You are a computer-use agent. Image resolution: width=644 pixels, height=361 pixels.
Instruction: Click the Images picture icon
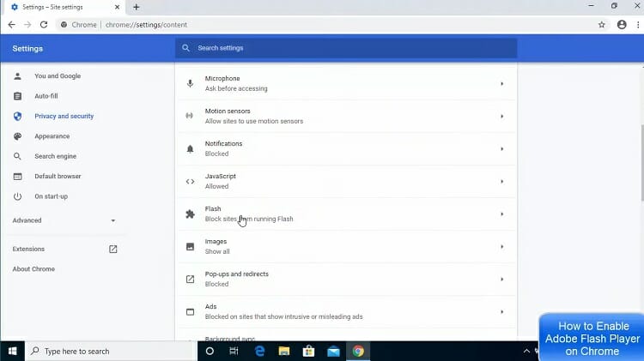pyautogui.click(x=190, y=247)
